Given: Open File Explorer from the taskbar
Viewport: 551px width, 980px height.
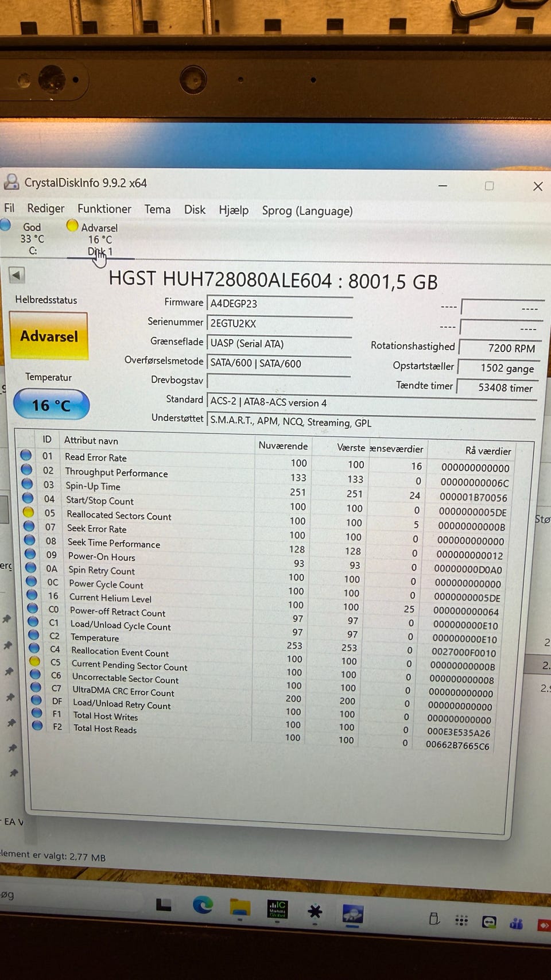Looking at the screenshot, I should pyautogui.click(x=240, y=907).
